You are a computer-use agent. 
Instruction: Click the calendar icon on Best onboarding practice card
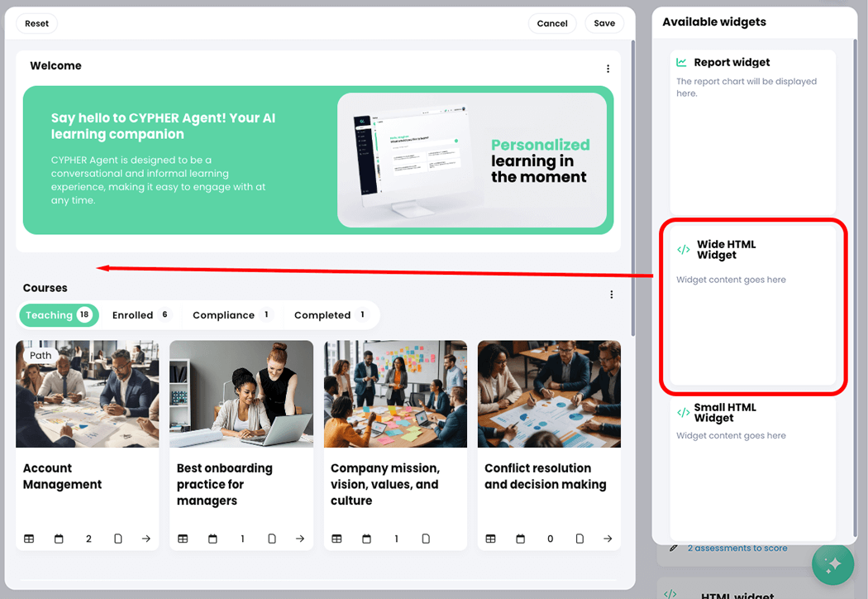[212, 539]
